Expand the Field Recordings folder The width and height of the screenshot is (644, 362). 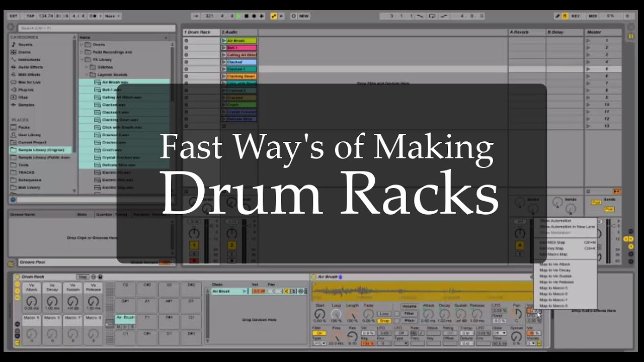click(82, 52)
